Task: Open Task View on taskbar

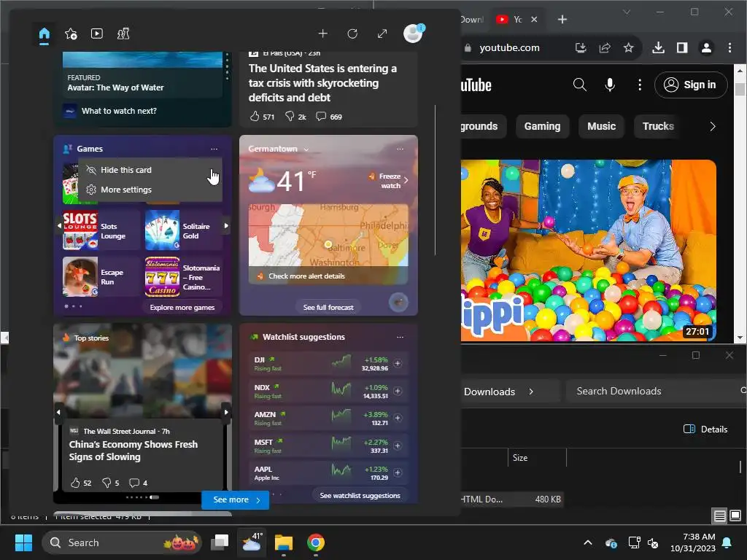Action: (220, 542)
